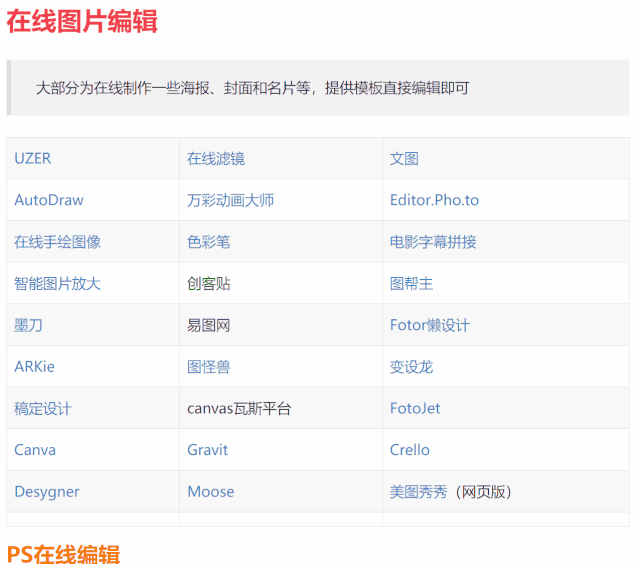639x564 pixels.
Task: Visit the Gravit link
Action: (207, 450)
